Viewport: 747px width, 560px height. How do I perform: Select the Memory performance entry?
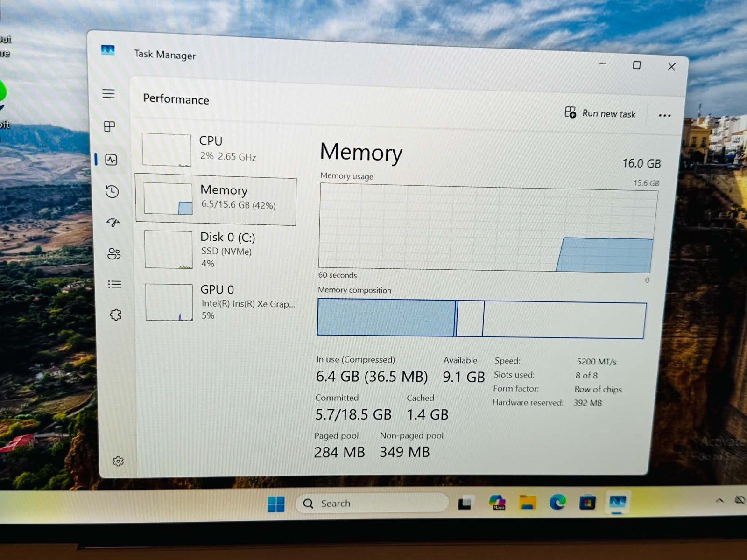click(216, 199)
